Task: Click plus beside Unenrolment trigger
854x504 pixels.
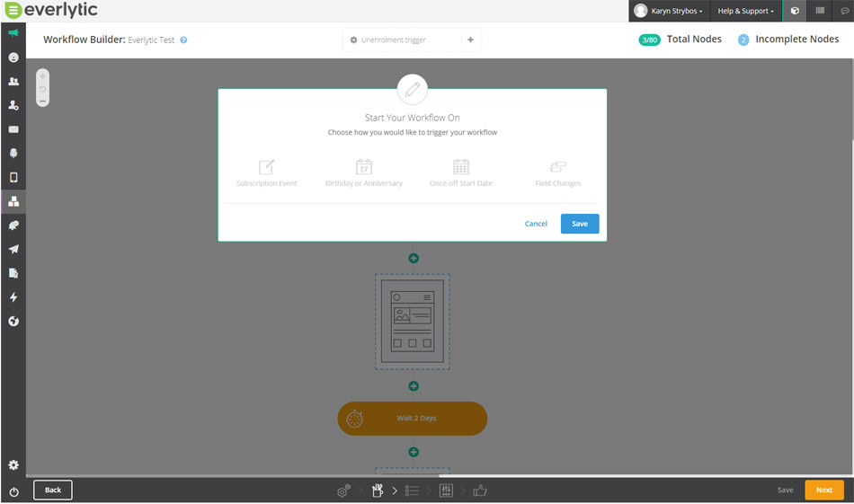Action: (470, 40)
